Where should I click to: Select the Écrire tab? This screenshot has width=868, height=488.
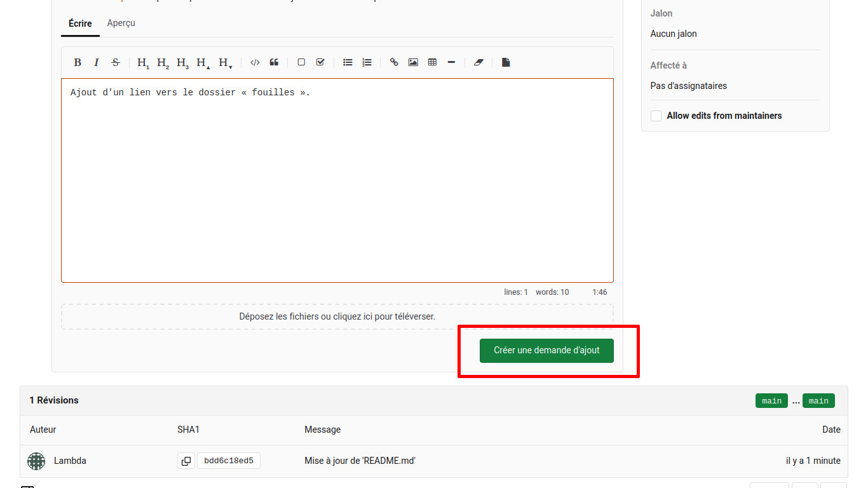[x=80, y=23]
